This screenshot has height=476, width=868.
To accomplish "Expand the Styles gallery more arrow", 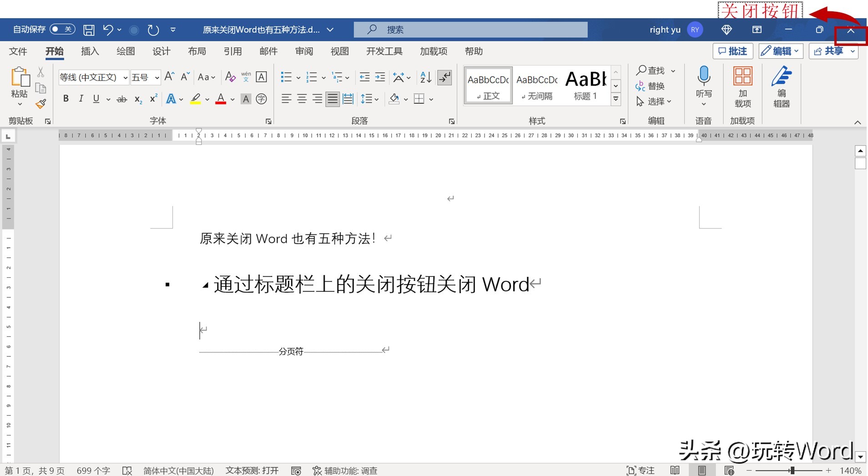I will (616, 99).
